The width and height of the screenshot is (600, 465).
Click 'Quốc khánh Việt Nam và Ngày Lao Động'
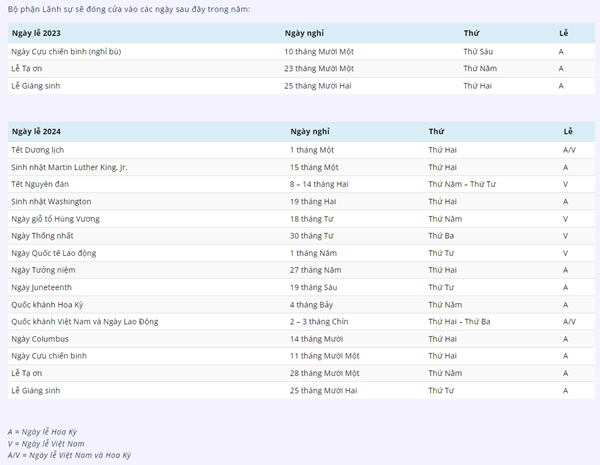[85, 322]
